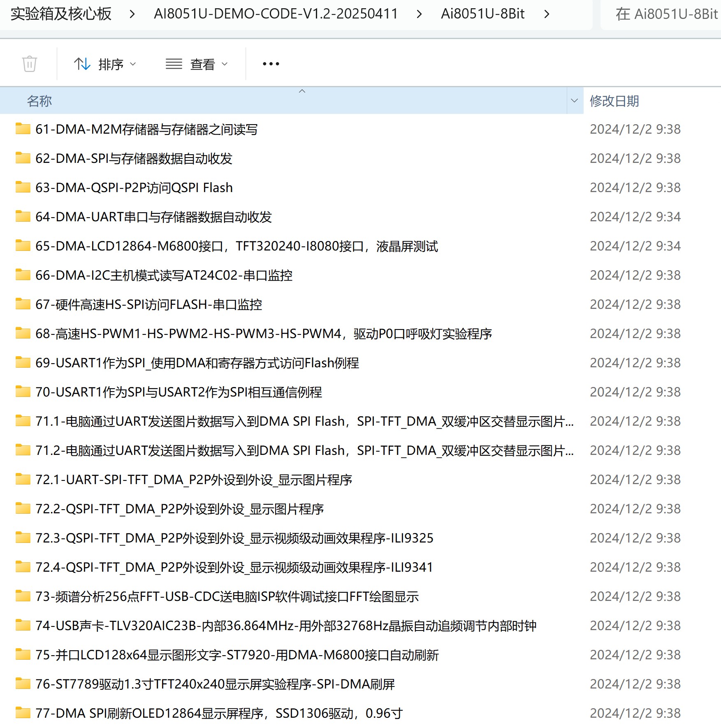
Task: Open the three-dots more options menu
Action: coord(271,64)
